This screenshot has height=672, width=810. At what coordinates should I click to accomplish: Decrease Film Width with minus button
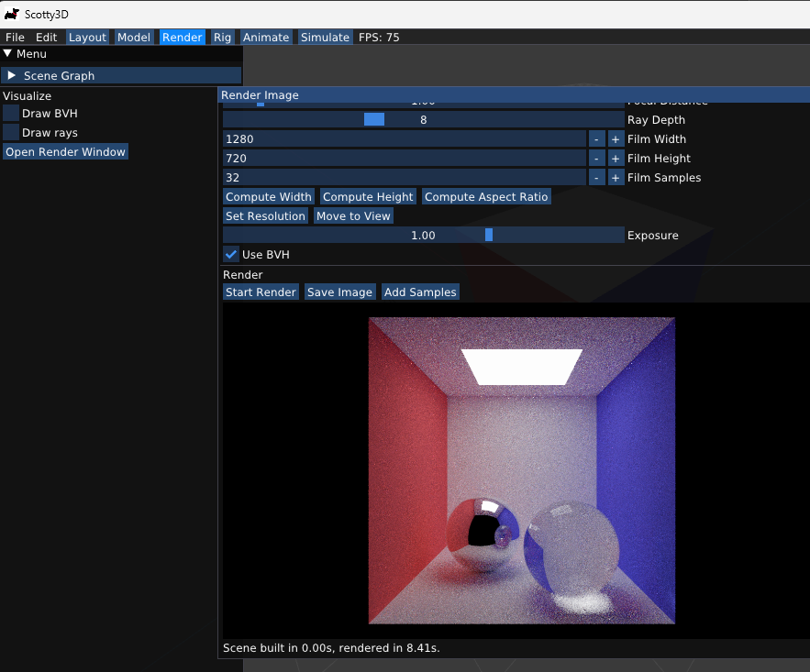[x=596, y=139]
